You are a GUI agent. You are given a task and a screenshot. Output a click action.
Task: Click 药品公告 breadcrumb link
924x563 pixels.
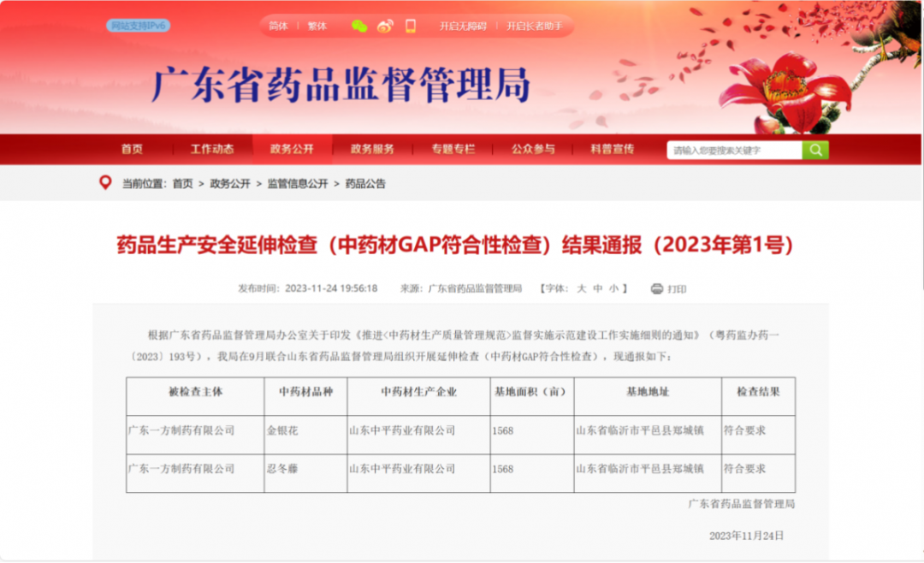click(x=365, y=184)
